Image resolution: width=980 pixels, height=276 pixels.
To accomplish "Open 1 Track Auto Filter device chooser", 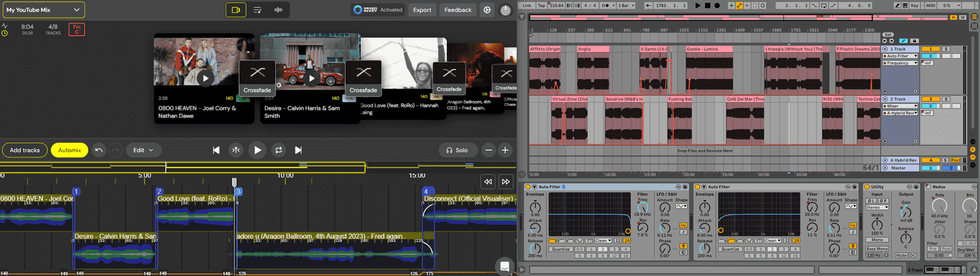I will [900, 56].
